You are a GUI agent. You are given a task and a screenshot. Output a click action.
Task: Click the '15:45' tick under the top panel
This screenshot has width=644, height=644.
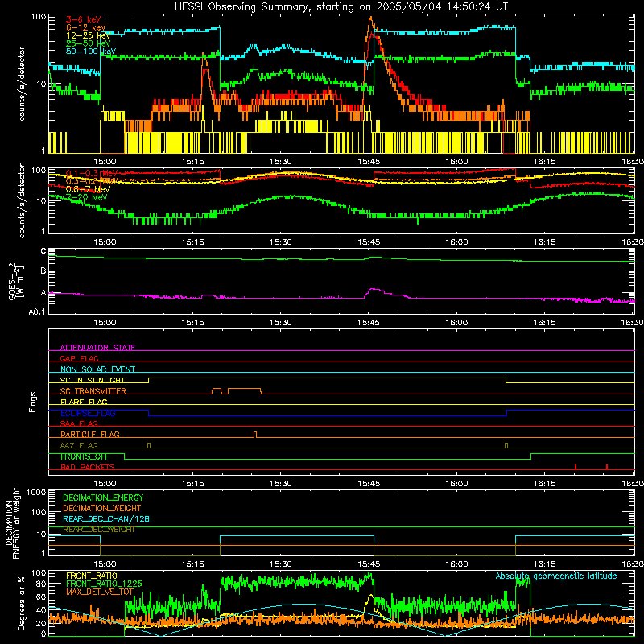(369, 162)
